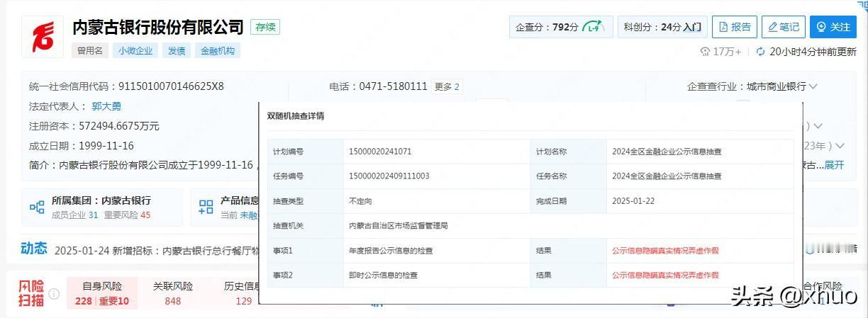Click phone number 0471-5180111
868x318 pixels.
pyautogui.click(x=392, y=86)
